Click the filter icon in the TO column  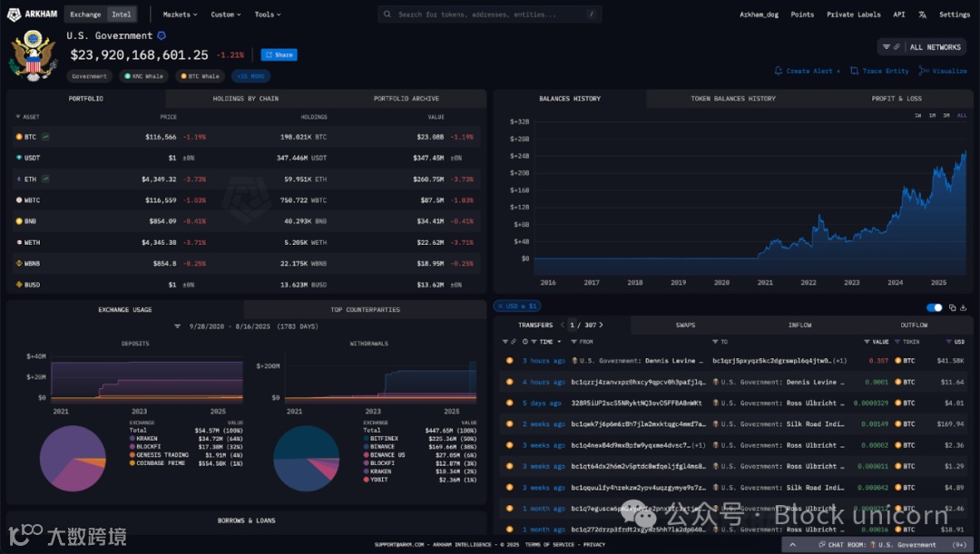(x=715, y=342)
